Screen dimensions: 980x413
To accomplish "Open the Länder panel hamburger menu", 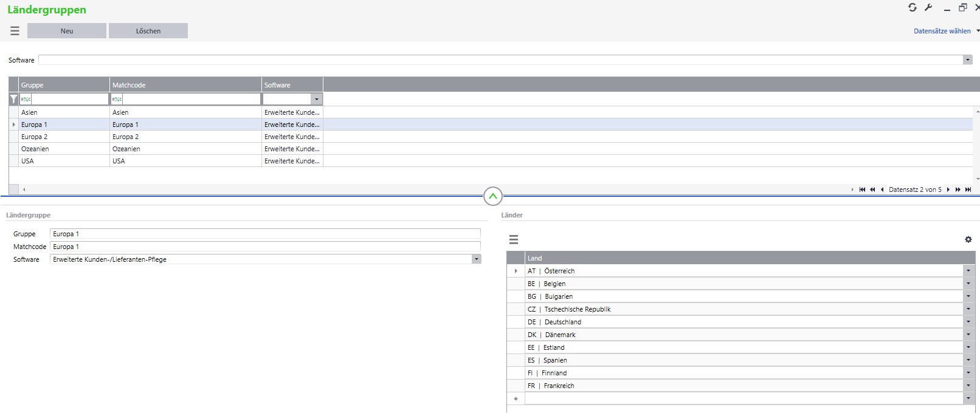I will pos(514,239).
